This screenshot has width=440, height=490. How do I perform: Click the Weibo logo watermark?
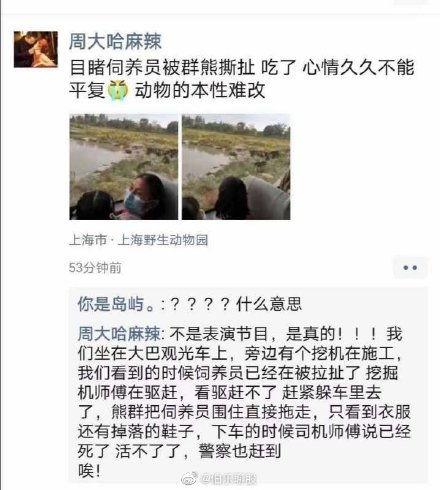189,479
